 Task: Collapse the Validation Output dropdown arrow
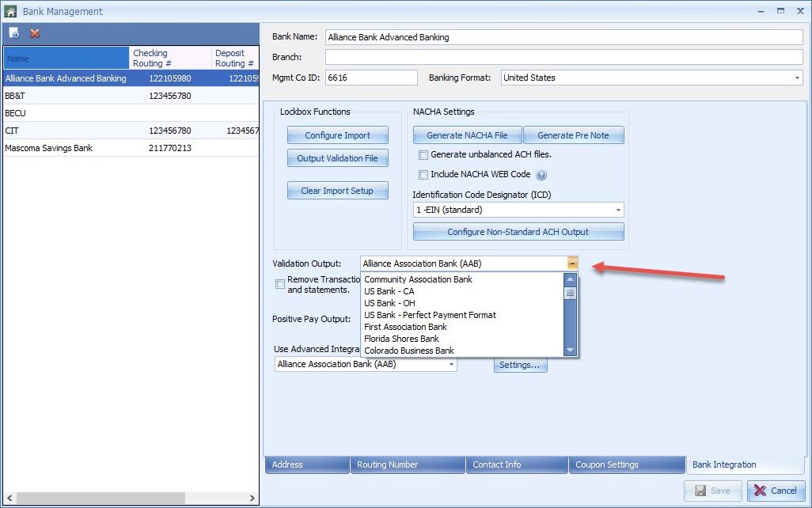(572, 263)
